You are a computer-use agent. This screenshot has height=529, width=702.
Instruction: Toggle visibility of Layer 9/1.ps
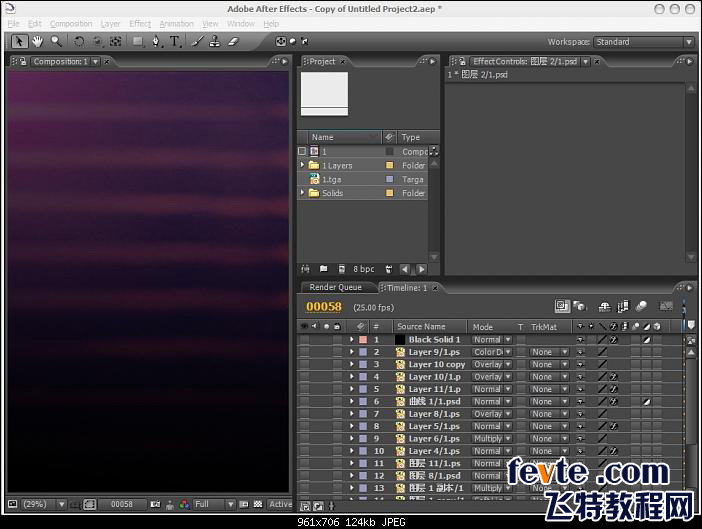click(304, 352)
